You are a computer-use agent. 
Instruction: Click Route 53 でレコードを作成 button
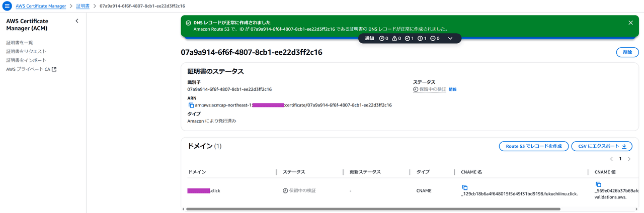[534, 146]
